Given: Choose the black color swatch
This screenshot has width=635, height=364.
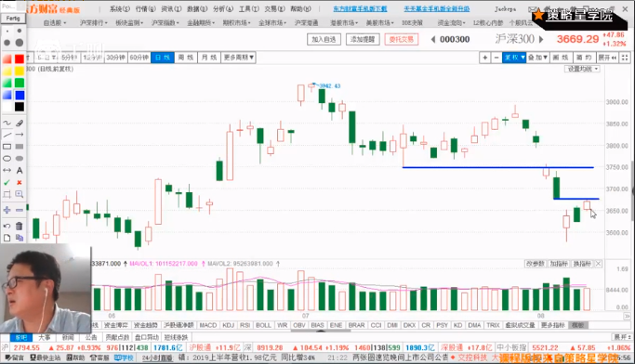Looking at the screenshot, I should [x=19, y=107].
